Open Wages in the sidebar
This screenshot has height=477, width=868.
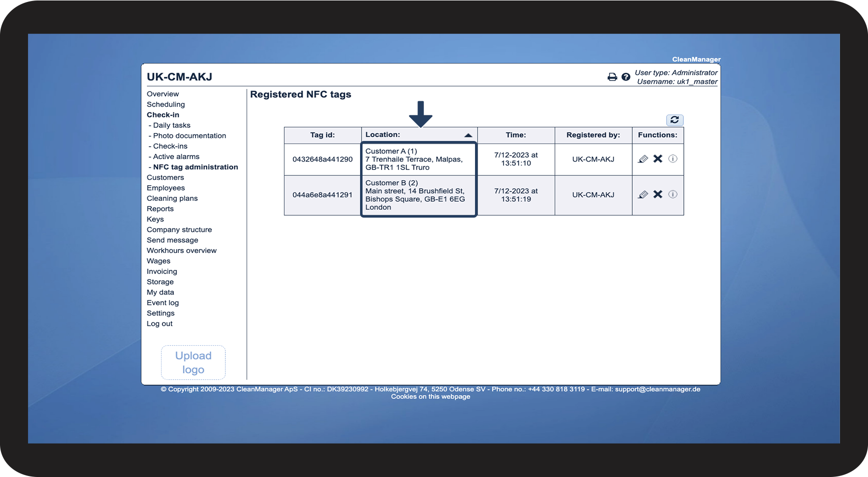pos(158,261)
